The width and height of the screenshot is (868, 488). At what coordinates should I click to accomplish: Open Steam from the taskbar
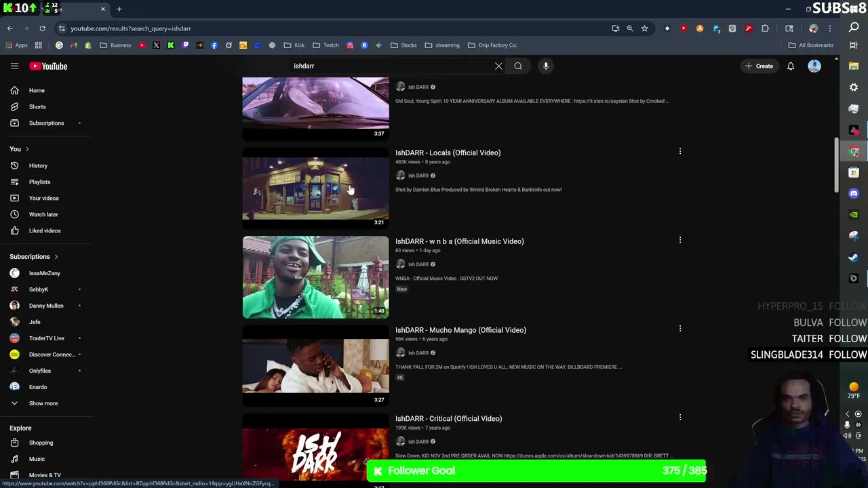click(854, 257)
